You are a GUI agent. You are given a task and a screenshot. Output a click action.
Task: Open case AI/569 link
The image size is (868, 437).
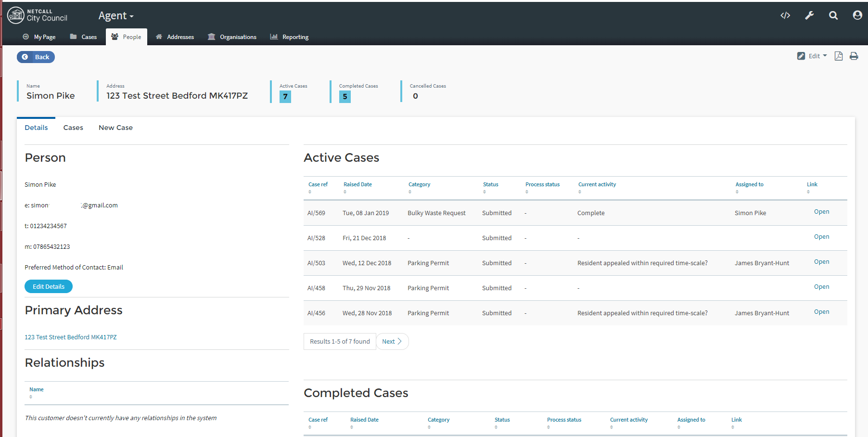coord(821,212)
